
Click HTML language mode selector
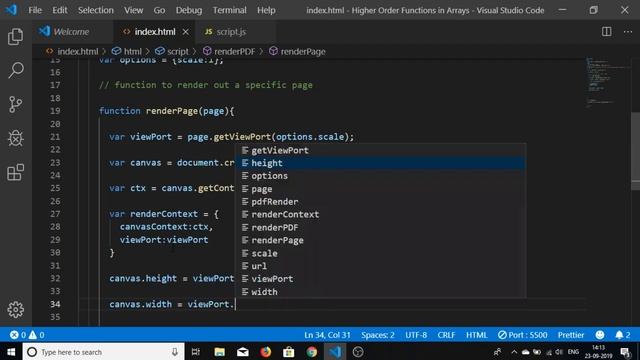(x=476, y=335)
